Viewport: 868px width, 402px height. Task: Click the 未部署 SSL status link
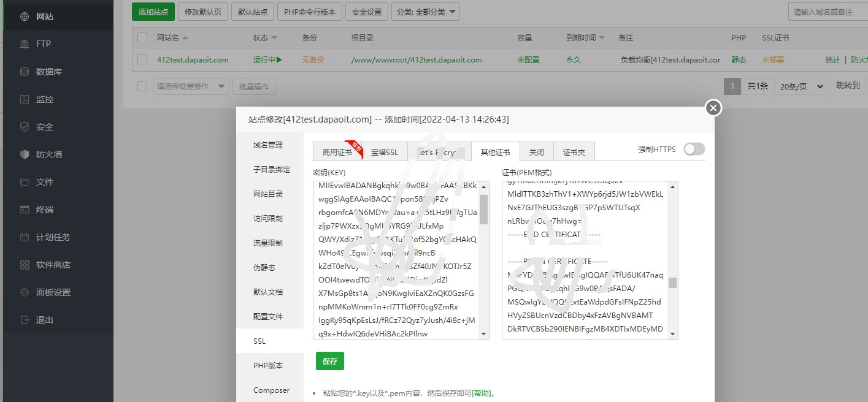773,60
